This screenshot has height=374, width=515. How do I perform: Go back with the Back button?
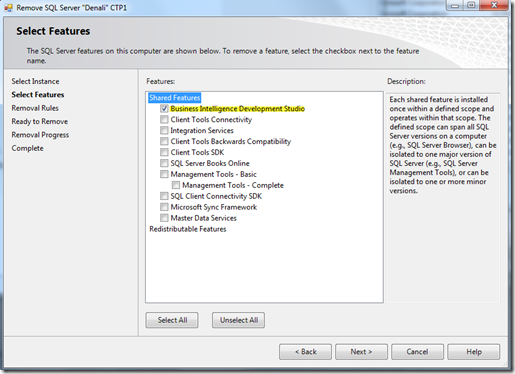pos(305,352)
